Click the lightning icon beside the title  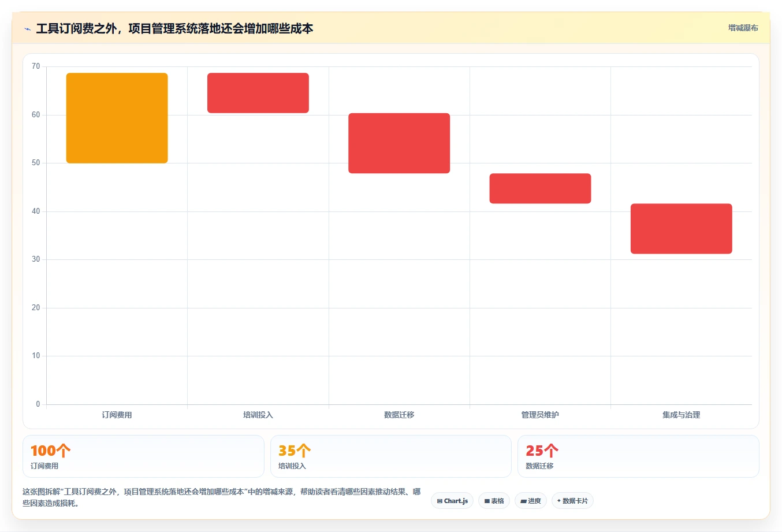27,29
